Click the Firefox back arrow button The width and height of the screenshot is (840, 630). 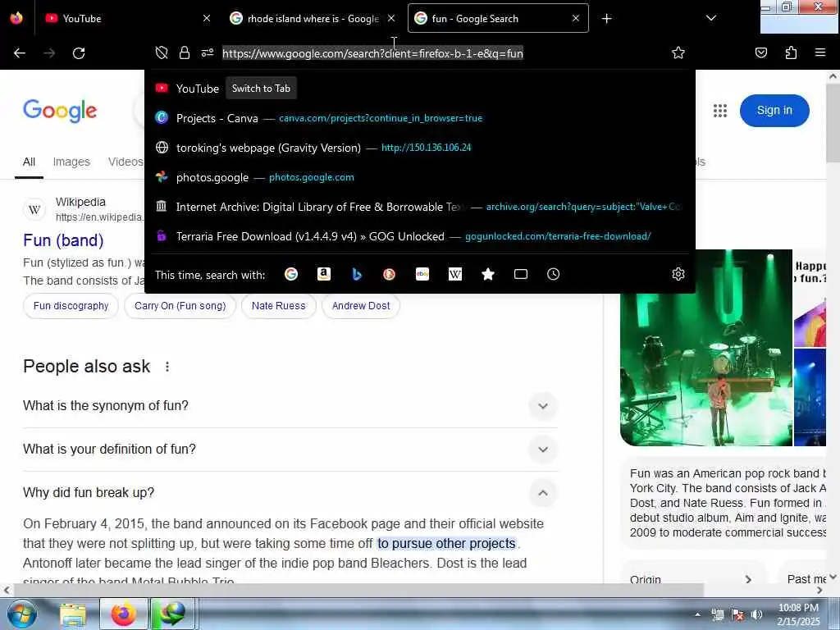[x=20, y=53]
